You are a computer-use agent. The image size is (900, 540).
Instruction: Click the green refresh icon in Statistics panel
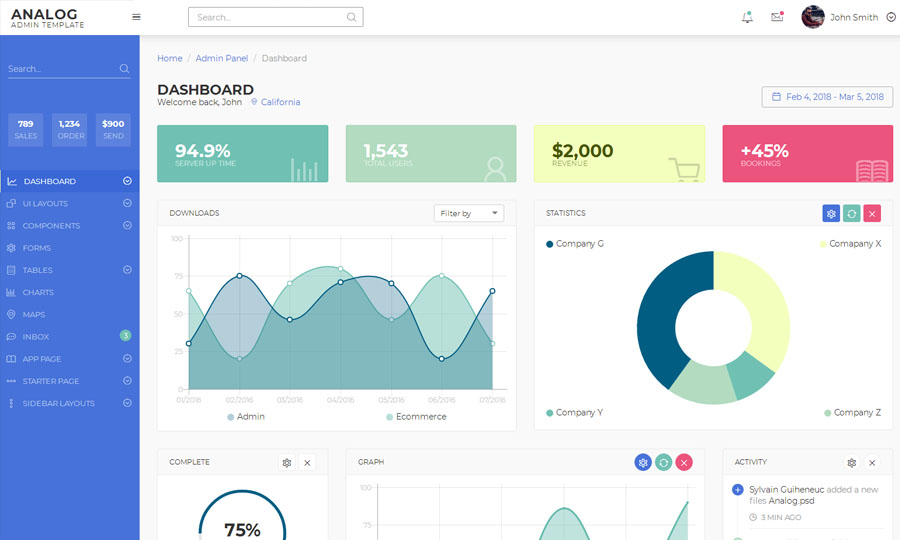(851, 213)
